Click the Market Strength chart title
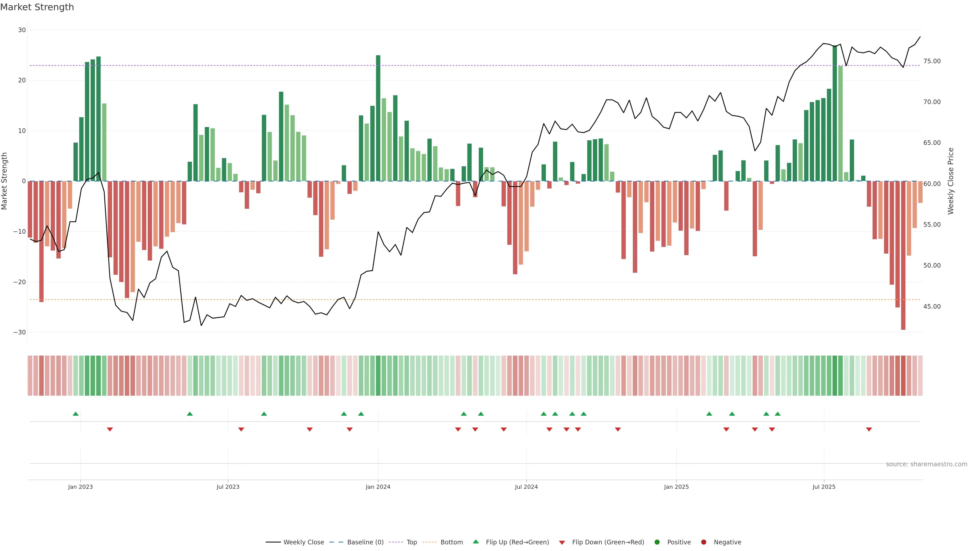This screenshot has height=551, width=980. [37, 7]
